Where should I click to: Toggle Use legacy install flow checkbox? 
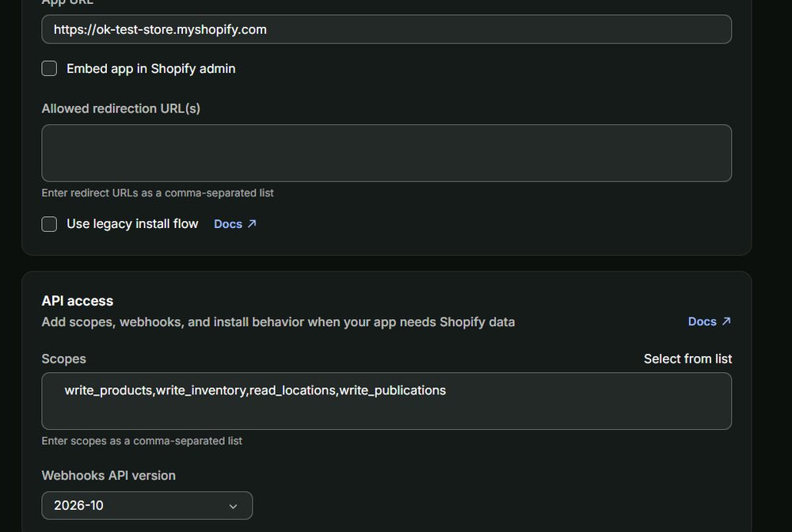(49, 224)
